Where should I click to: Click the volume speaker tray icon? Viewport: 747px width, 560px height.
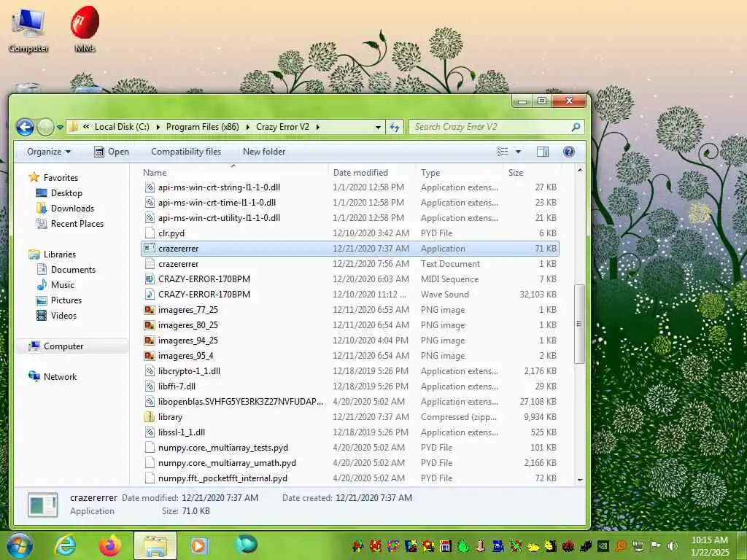pyautogui.click(x=672, y=546)
